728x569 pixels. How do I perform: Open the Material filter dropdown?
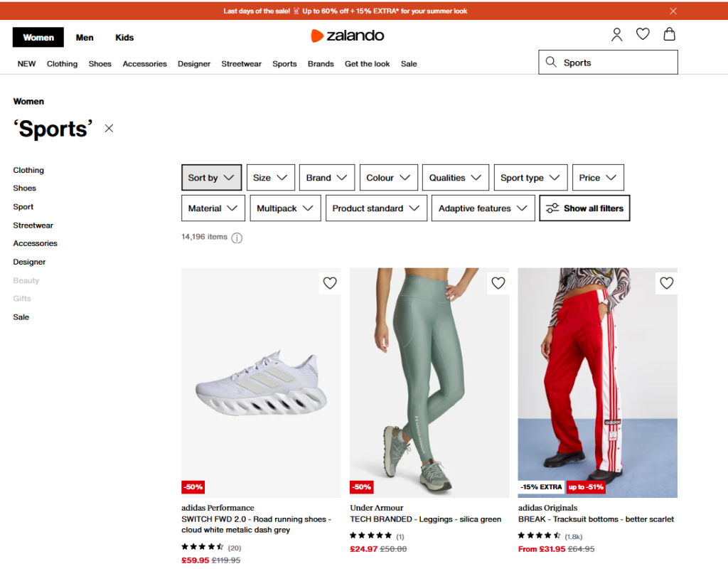(213, 208)
